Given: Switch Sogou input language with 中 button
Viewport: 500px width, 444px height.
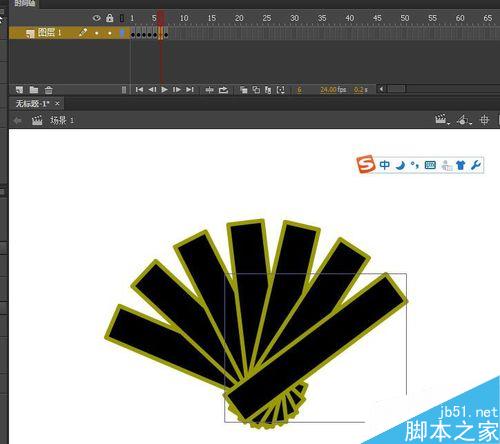Looking at the screenshot, I should 384,165.
